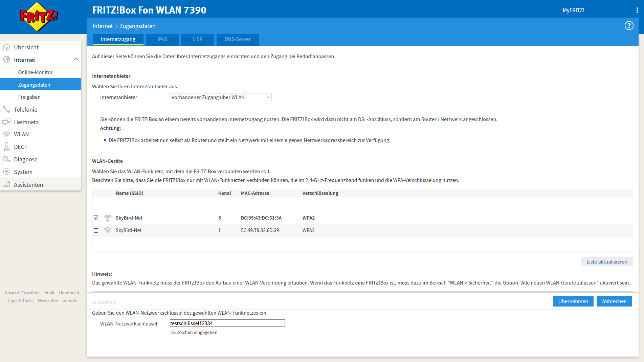Screen dimensions: 644x362
Task: Click MAC address 5C:49:79:32:6D:39
Action: click(260, 230)
